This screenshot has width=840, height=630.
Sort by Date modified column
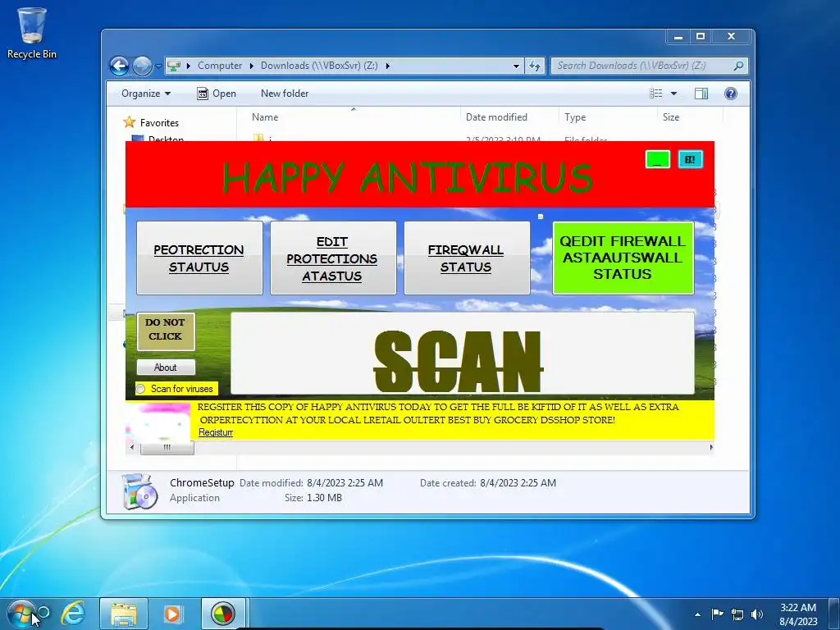(x=496, y=117)
